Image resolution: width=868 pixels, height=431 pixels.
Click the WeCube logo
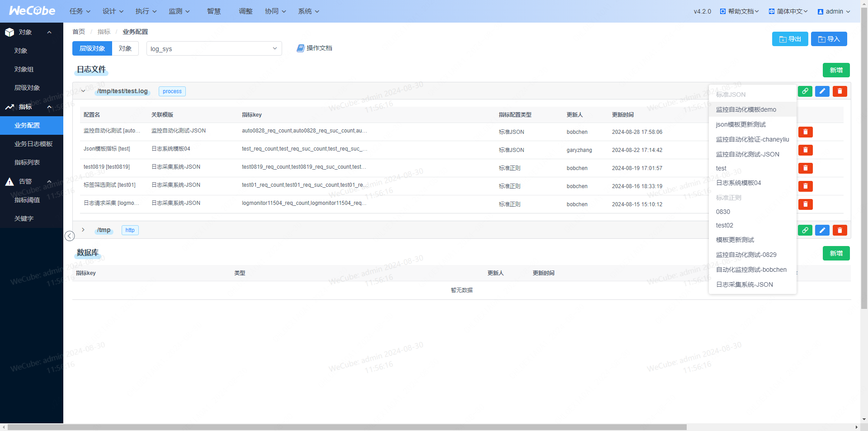pos(32,10)
